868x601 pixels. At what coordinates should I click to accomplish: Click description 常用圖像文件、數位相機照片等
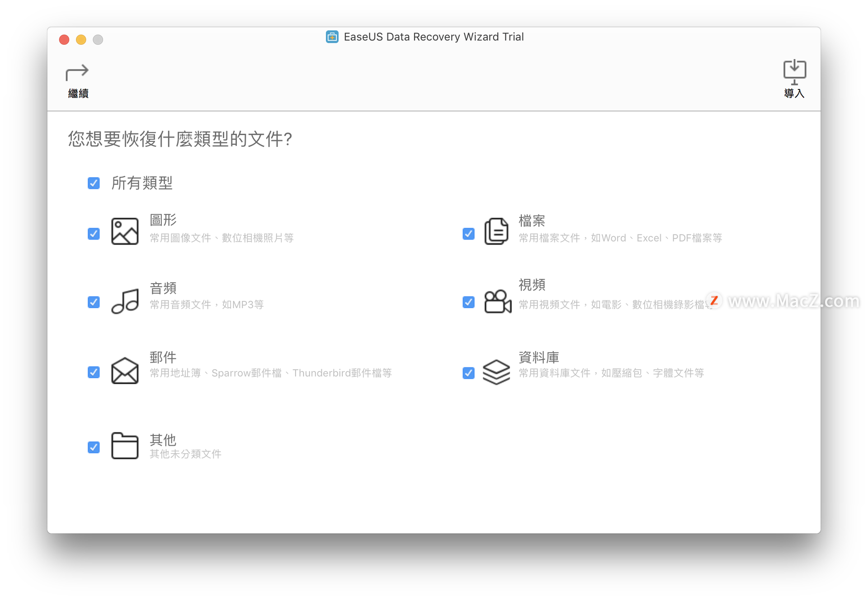point(222,238)
